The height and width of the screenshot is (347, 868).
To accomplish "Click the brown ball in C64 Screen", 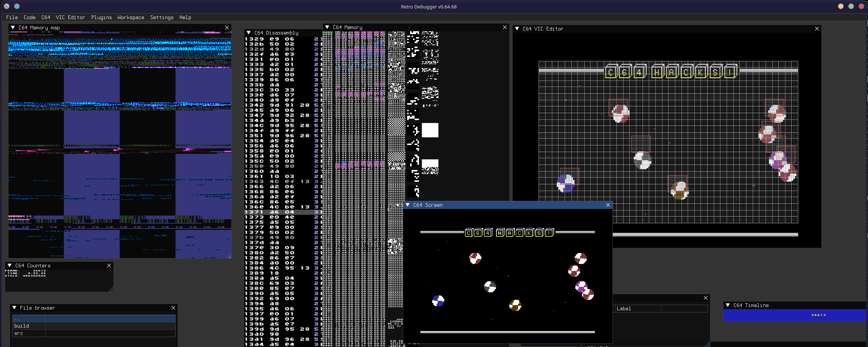I will point(515,305).
